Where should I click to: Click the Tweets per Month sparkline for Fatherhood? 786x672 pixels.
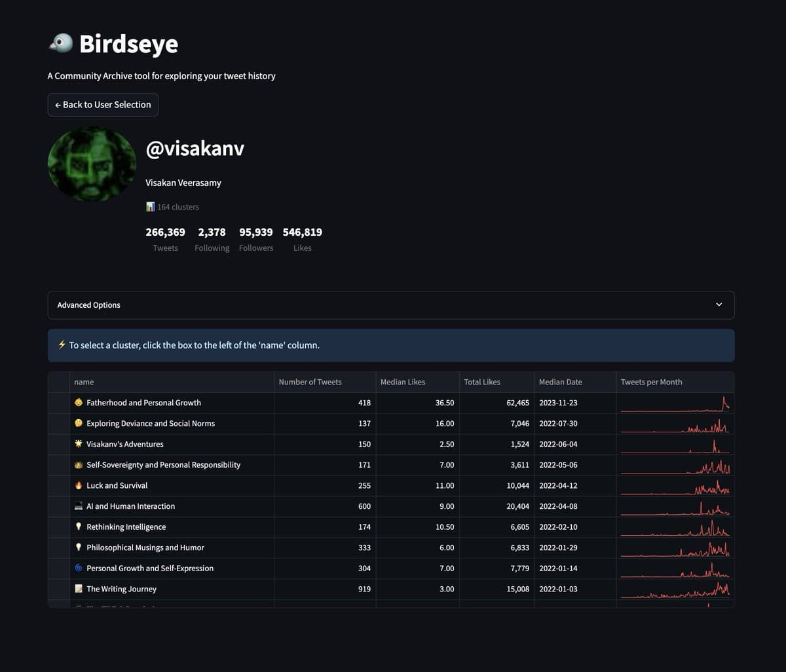point(675,403)
